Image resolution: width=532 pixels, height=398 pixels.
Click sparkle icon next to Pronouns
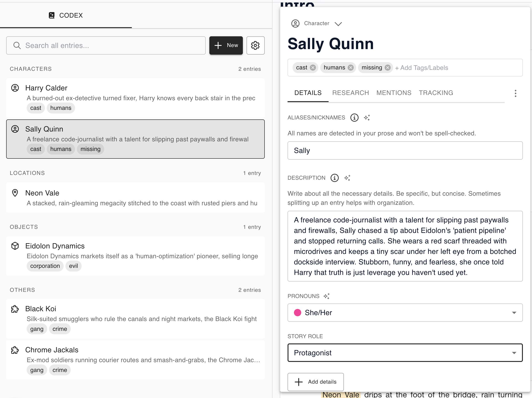click(326, 296)
